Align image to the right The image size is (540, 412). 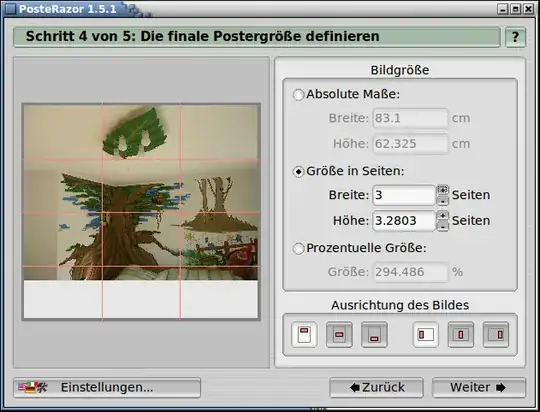pos(496,334)
